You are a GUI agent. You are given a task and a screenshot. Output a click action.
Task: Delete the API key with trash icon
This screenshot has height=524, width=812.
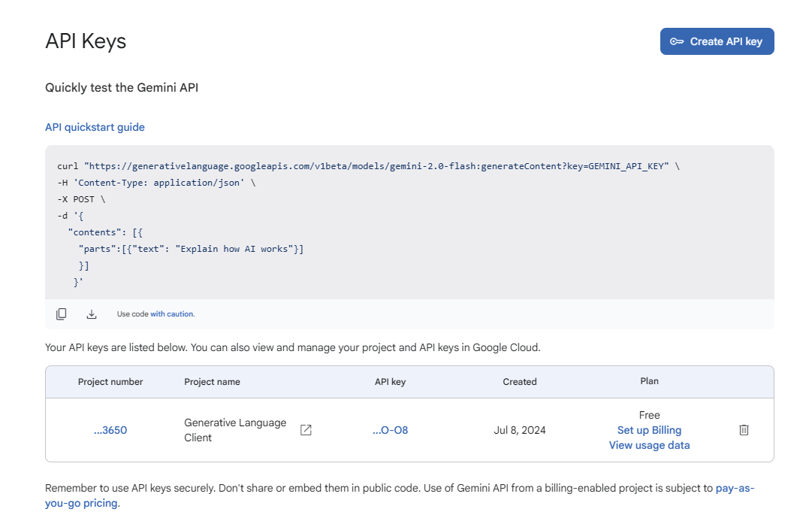coord(744,430)
